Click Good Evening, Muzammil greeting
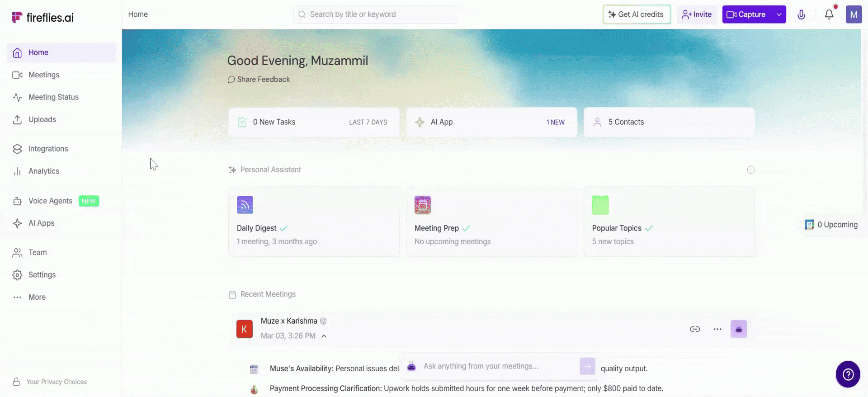The height and width of the screenshot is (397, 868). (x=297, y=61)
